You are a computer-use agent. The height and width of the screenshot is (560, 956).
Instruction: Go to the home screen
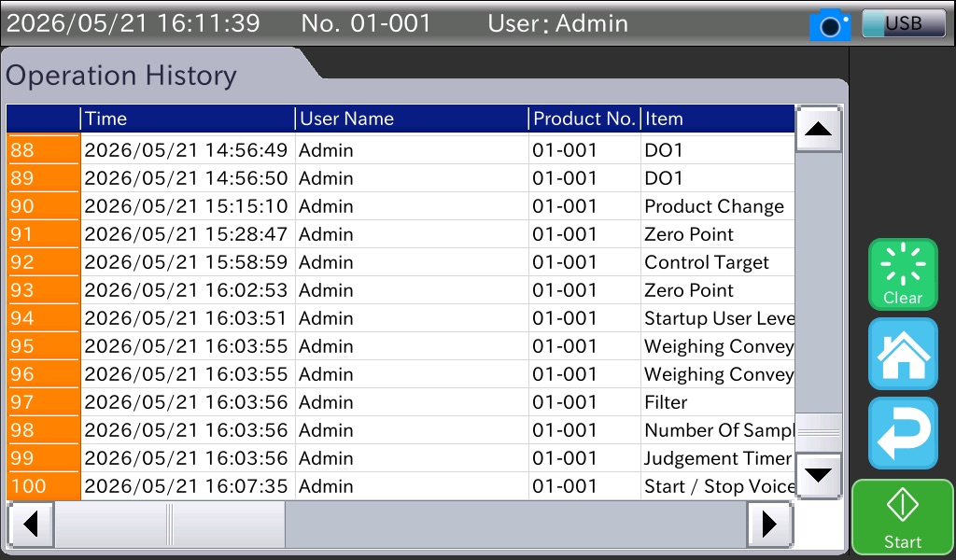click(x=903, y=354)
